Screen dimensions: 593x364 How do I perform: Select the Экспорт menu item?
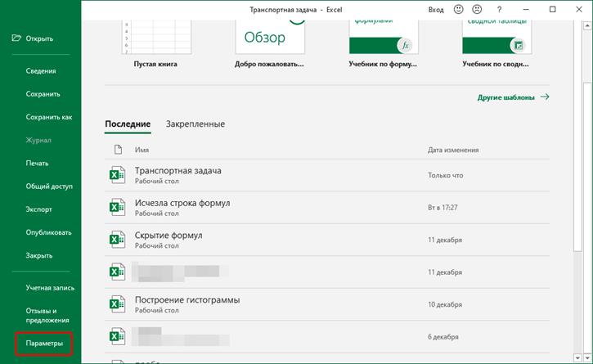pos(38,209)
